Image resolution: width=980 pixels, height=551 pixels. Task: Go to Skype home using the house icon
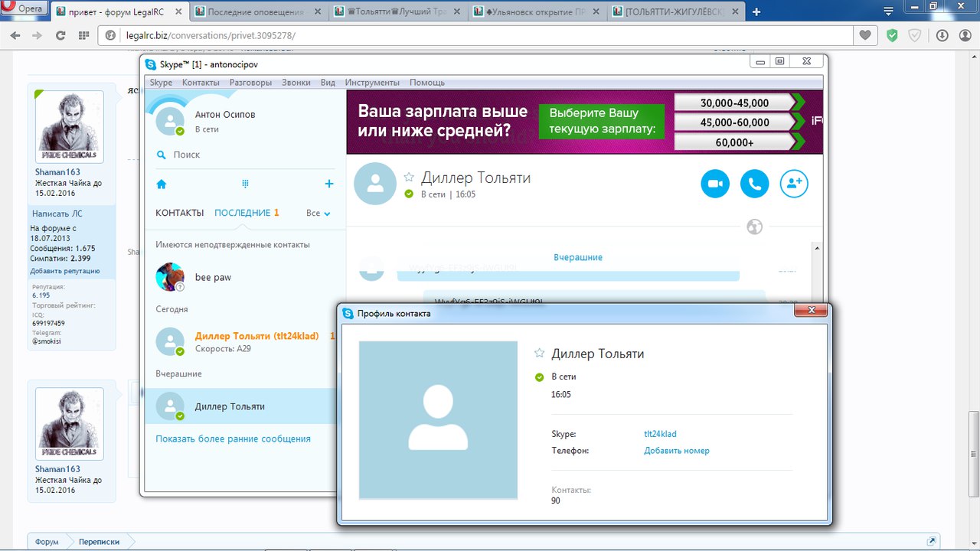point(162,184)
